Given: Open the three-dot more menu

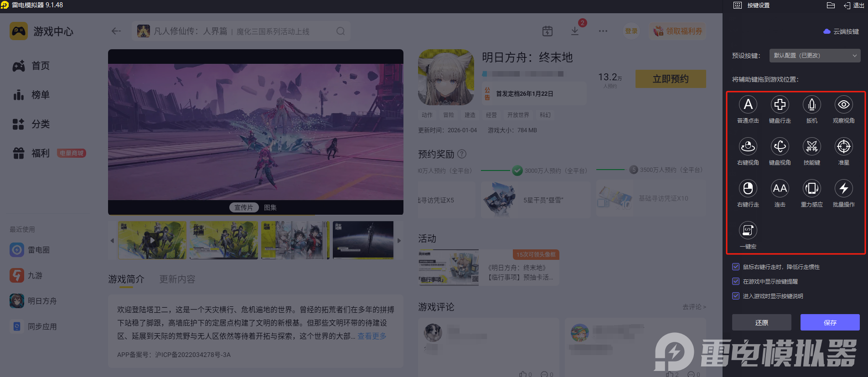Looking at the screenshot, I should click(603, 31).
